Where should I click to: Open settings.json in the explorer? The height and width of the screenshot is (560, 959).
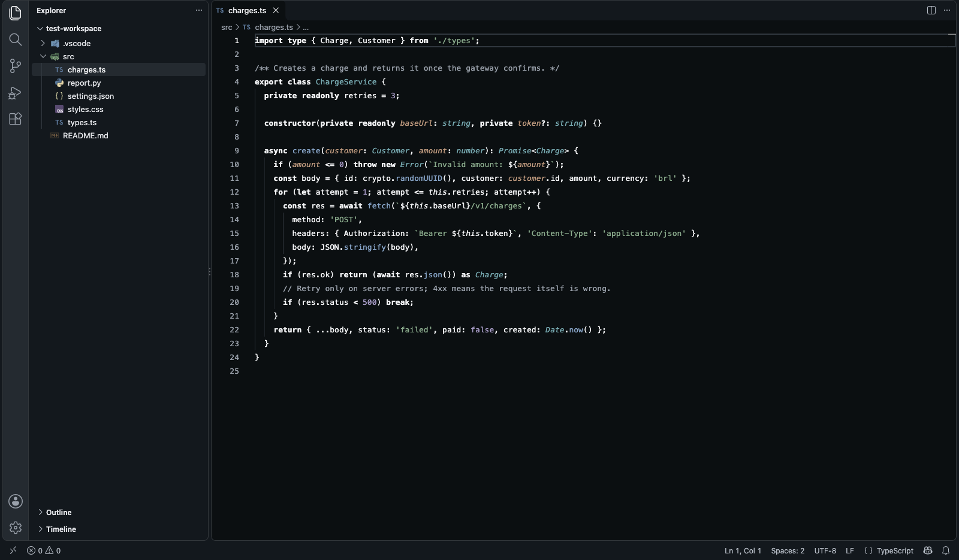(119, 96)
